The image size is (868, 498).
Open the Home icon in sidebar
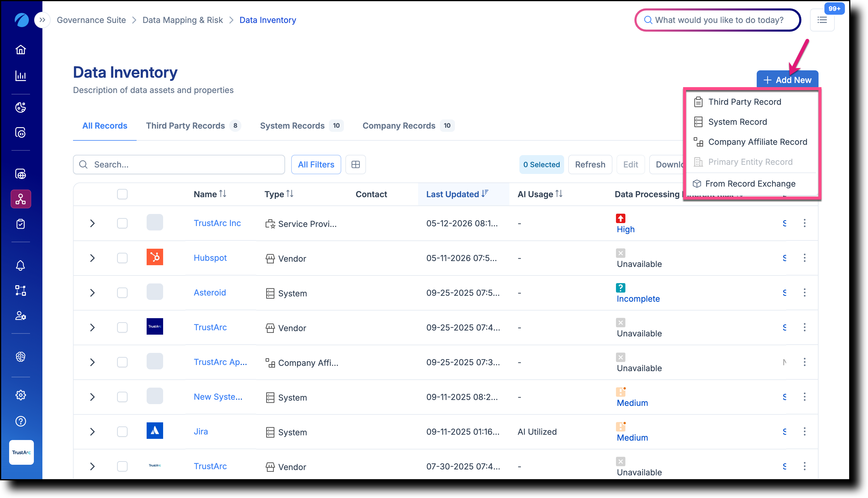pyautogui.click(x=21, y=50)
